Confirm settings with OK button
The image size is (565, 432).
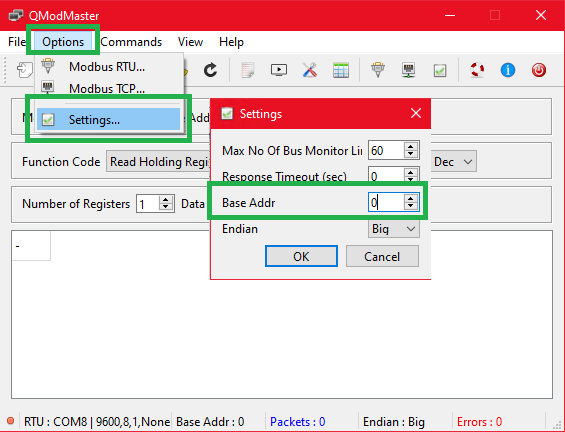point(301,256)
